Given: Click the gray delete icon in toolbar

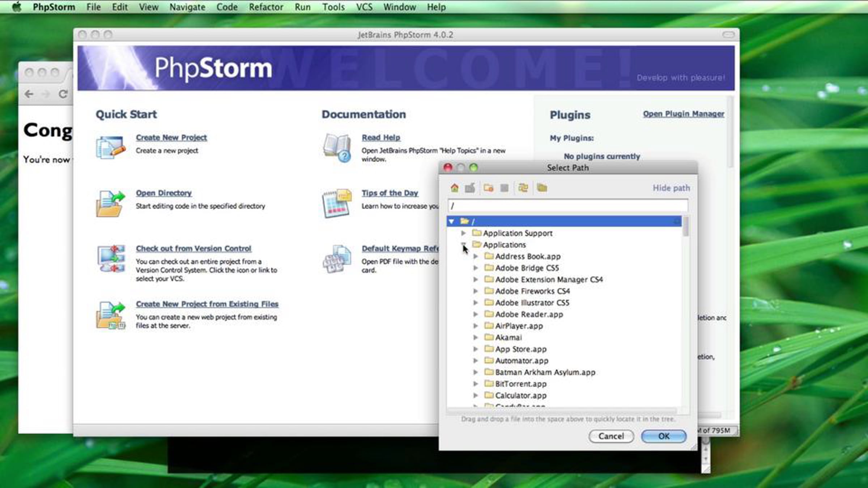Looking at the screenshot, I should pyautogui.click(x=504, y=188).
